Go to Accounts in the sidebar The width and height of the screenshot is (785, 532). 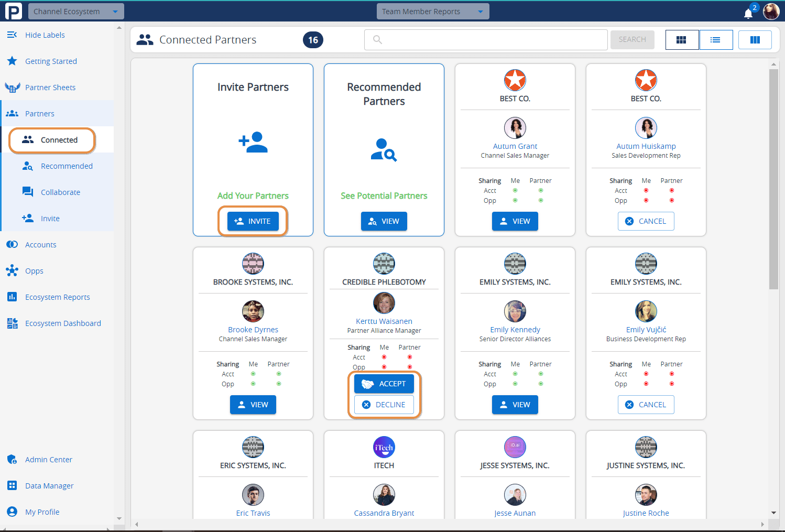(x=40, y=245)
